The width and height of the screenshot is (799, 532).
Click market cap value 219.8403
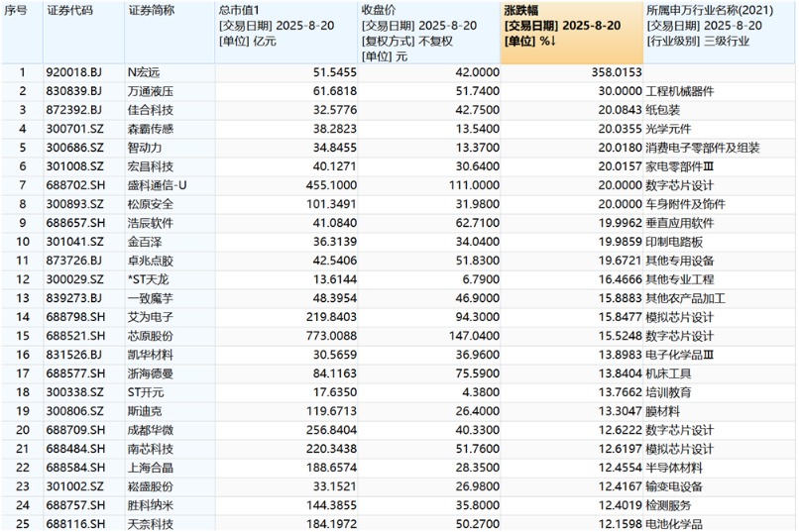[331, 317]
